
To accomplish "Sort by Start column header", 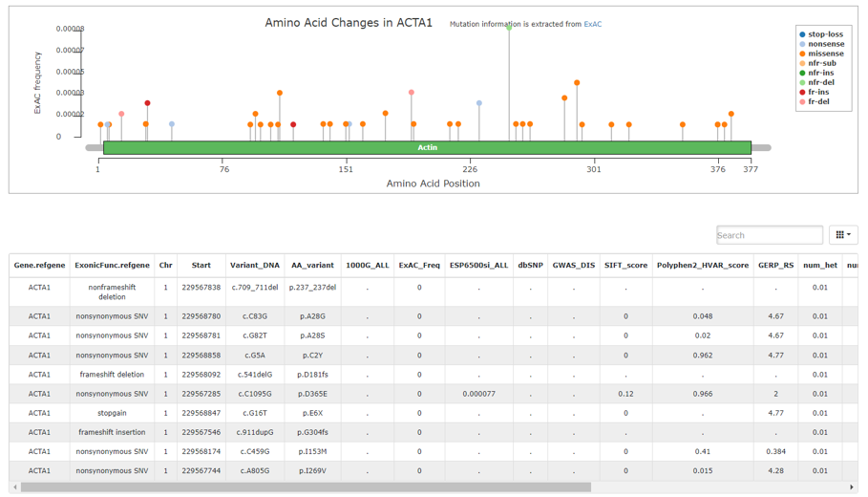I will pos(201,266).
